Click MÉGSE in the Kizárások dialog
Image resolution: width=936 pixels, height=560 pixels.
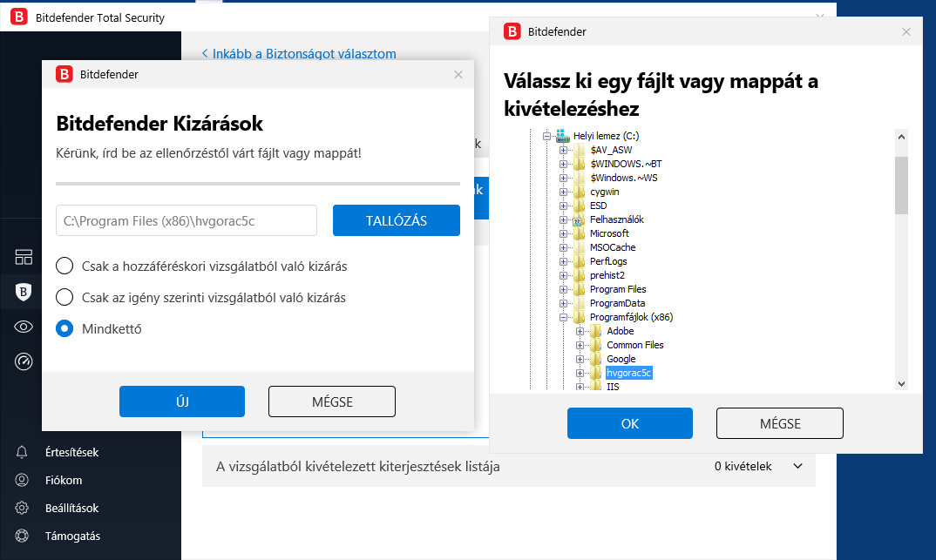(x=332, y=401)
